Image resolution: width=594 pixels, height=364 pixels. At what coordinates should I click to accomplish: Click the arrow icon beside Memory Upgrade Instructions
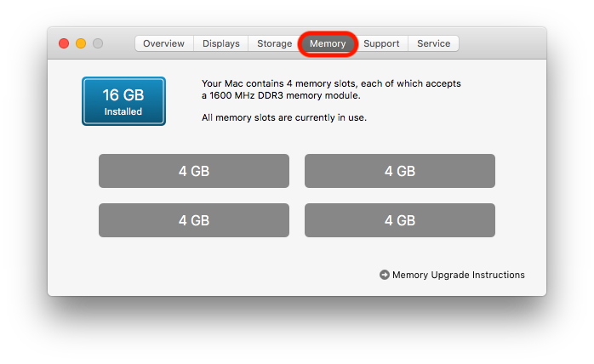click(385, 275)
